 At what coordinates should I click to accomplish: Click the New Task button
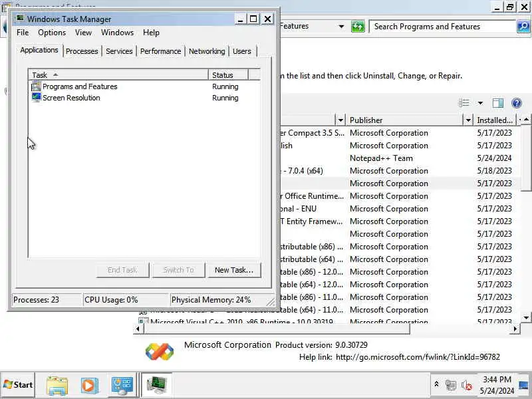[x=234, y=270]
